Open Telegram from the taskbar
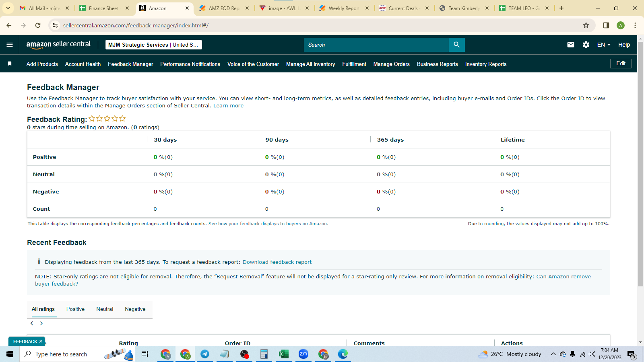 click(205, 354)
